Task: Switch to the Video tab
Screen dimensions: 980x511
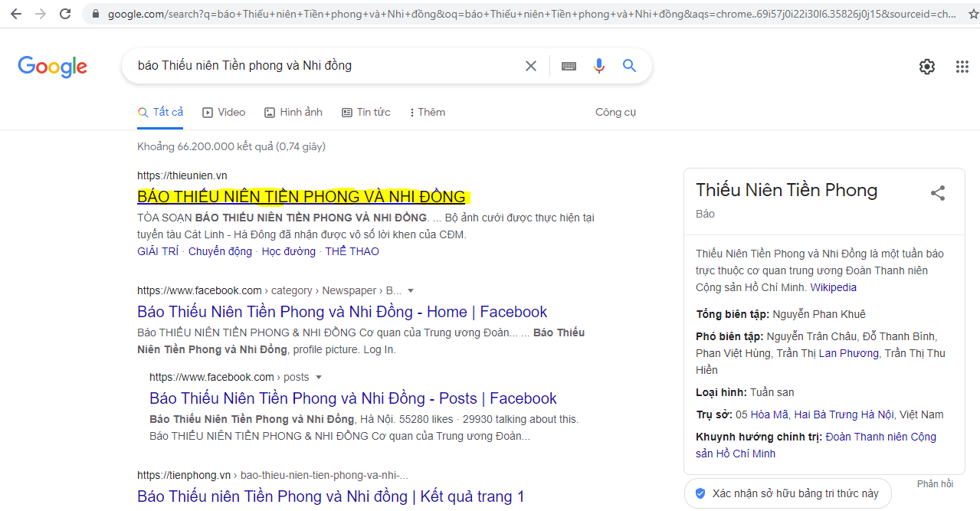Action: 224,113
